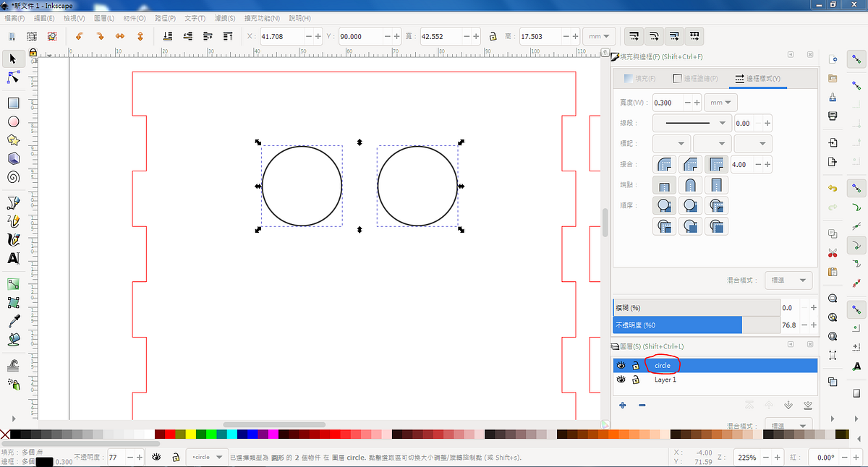Switch to 邊框塗繪(P) stroke paint tab

click(695, 78)
